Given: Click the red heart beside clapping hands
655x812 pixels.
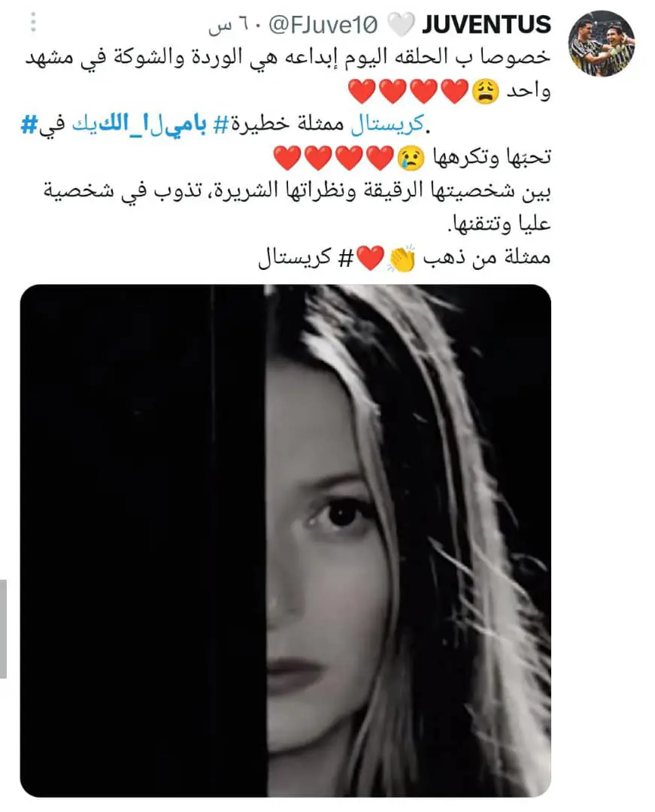Looking at the screenshot, I should pyautogui.click(x=370, y=258).
